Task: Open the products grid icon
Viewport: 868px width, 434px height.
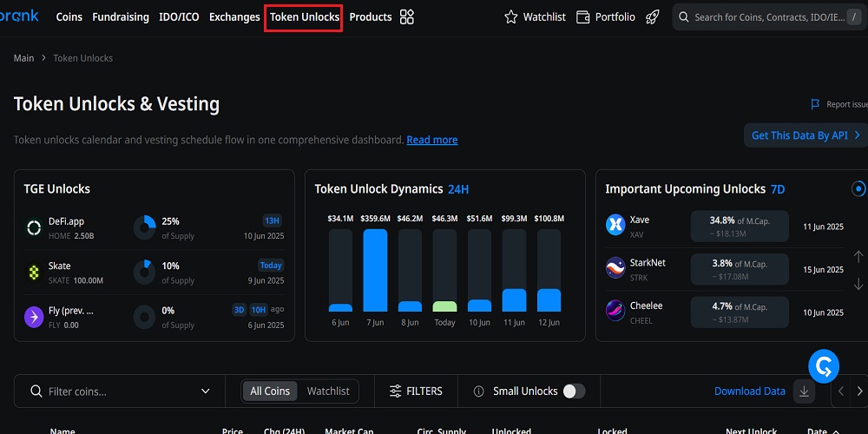Action: click(x=407, y=17)
